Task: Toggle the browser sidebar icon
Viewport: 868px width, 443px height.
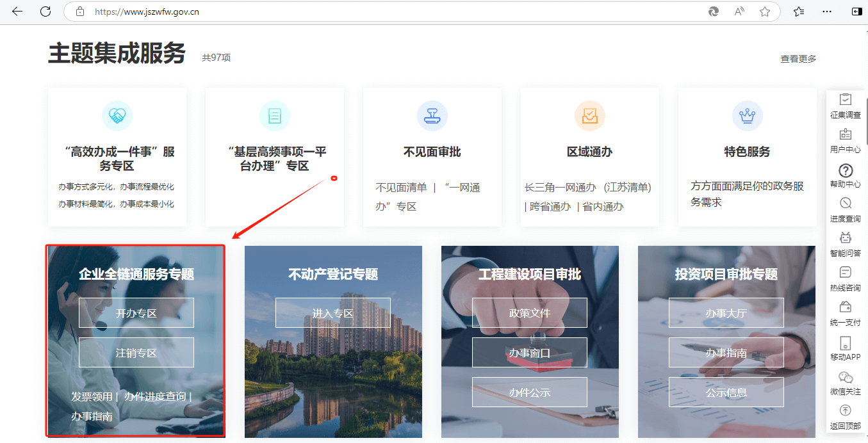Action: pyautogui.click(x=856, y=12)
